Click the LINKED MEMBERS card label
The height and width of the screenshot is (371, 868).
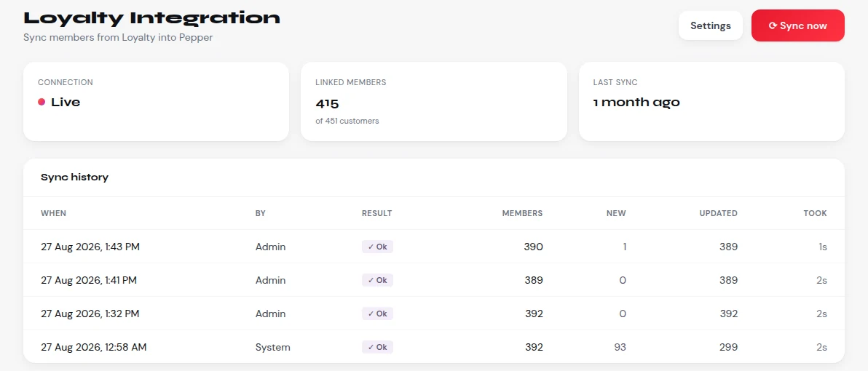(x=351, y=82)
